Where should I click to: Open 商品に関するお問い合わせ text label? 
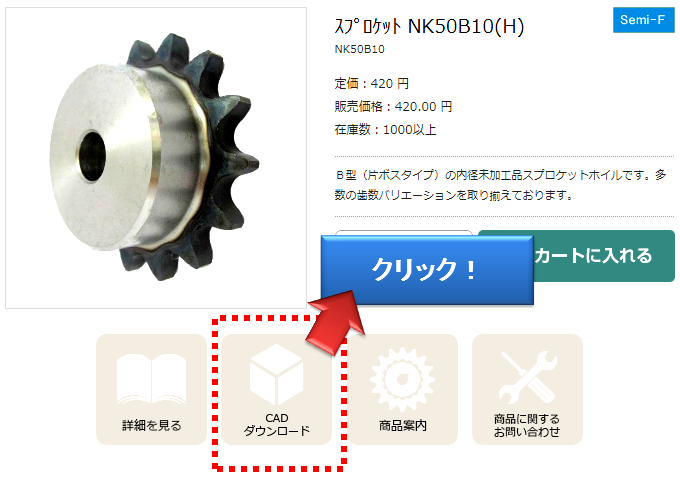527,425
